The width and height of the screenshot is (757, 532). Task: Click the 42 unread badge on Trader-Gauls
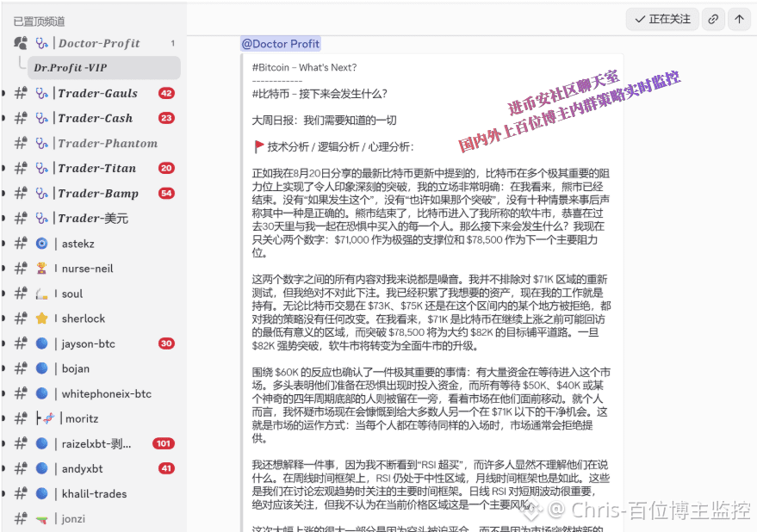click(166, 93)
